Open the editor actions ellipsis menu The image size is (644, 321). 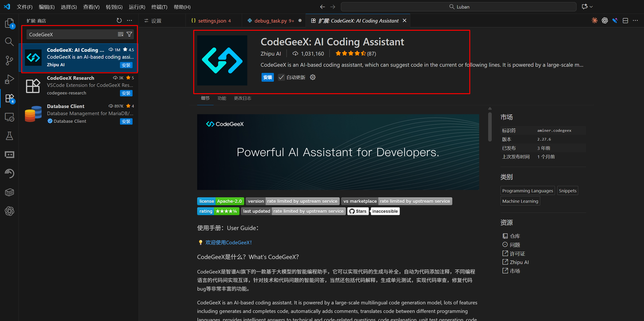pos(635,20)
